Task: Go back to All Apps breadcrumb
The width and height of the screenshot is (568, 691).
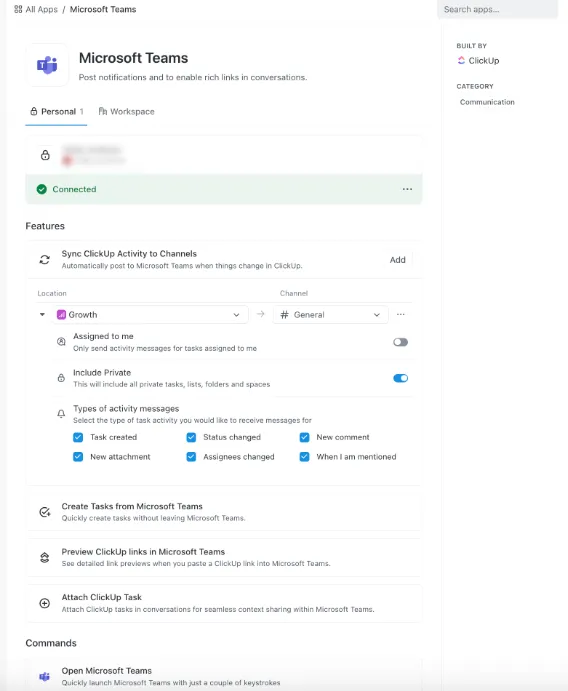Action: [x=41, y=9]
